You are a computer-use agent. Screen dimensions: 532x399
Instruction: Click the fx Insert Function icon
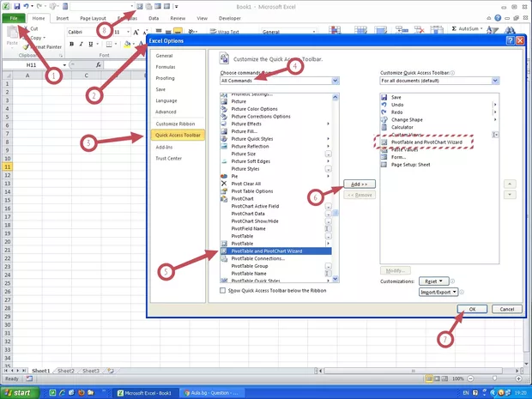click(x=98, y=64)
